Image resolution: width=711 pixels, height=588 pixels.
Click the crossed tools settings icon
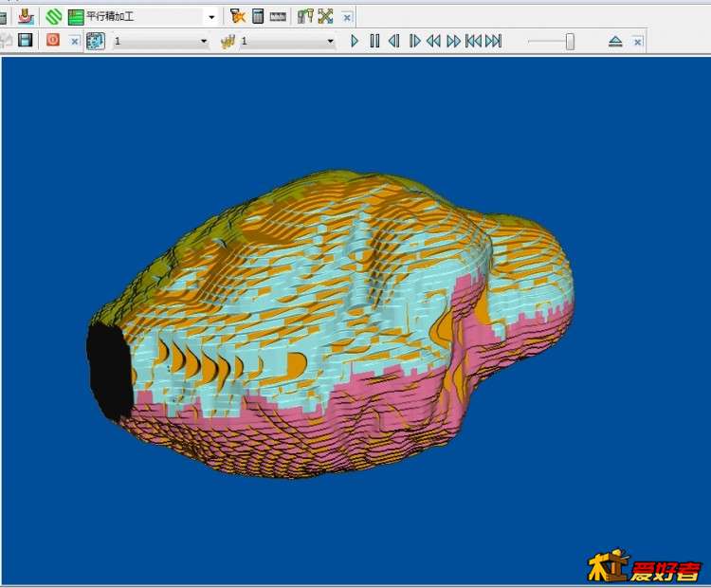point(325,16)
